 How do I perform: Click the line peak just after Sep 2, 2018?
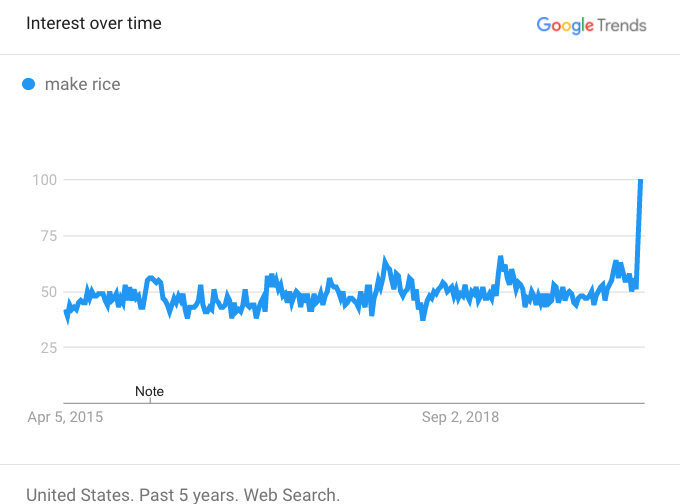click(500, 258)
